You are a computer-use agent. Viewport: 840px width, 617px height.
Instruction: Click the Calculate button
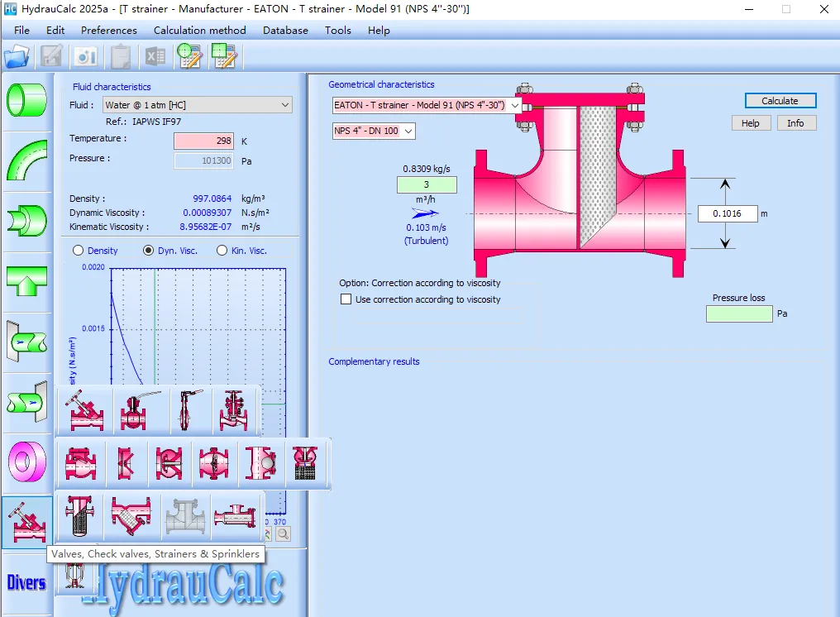tap(780, 101)
